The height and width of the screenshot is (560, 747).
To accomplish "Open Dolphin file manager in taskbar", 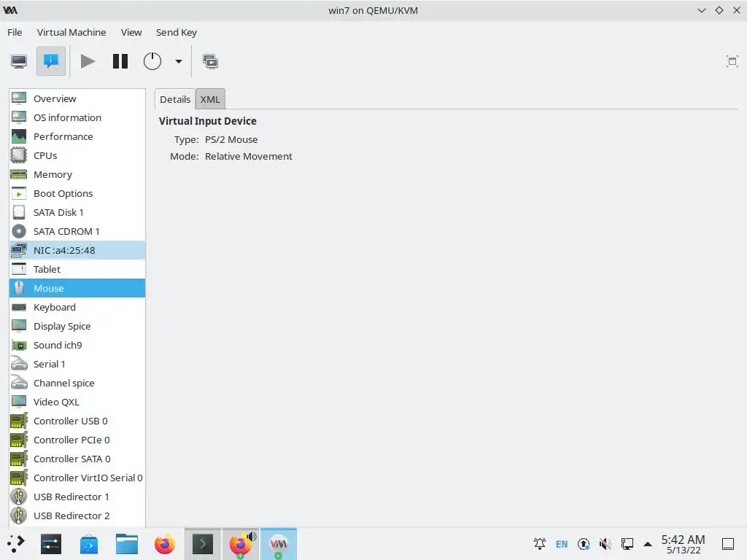I will pyautogui.click(x=127, y=544).
